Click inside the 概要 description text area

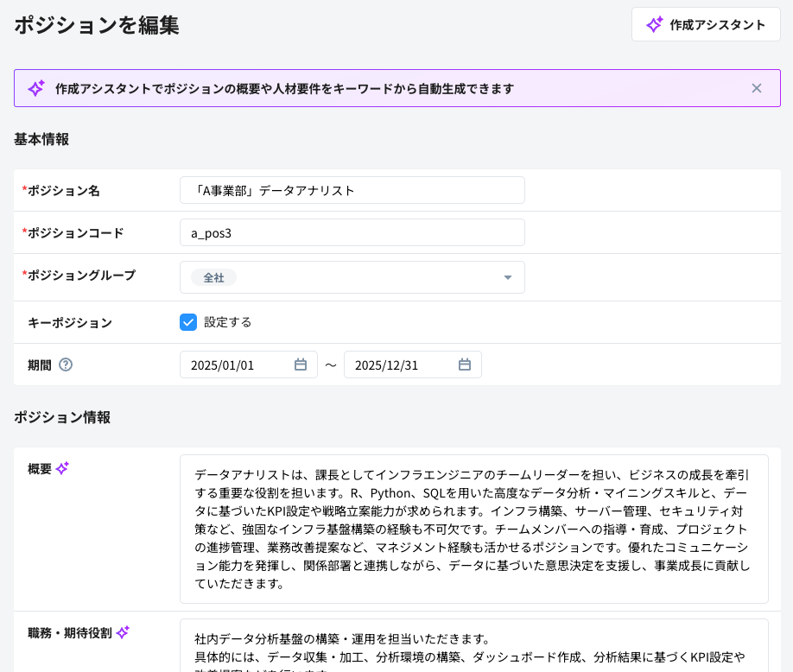pos(473,527)
